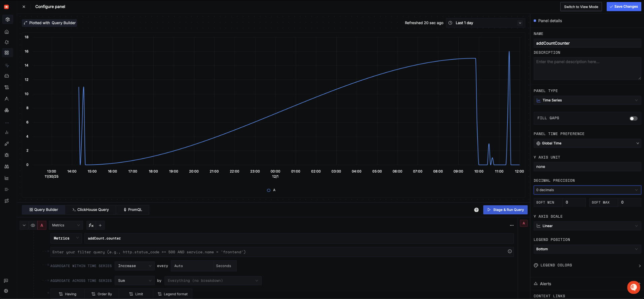Image resolution: width=644 pixels, height=299 pixels.
Task: Open the Decimal Precision dropdown
Action: [587, 190]
